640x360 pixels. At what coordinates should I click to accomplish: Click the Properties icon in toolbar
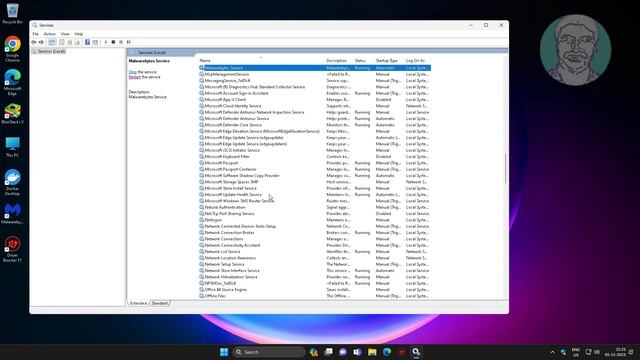[62, 42]
